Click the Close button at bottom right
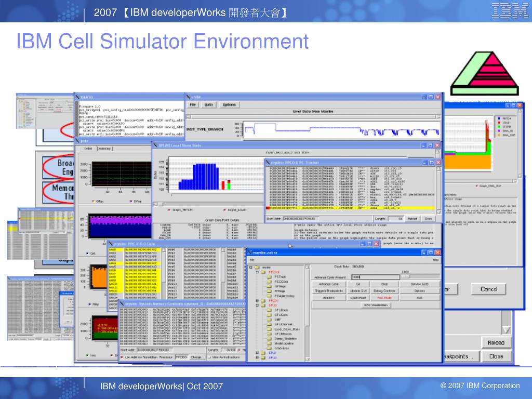532x399 pixels. 496,356
